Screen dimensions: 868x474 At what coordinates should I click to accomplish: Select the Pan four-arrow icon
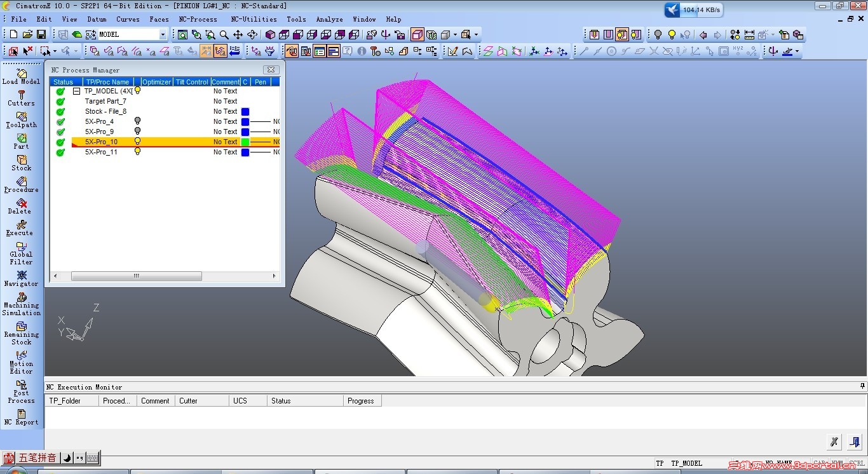[x=238, y=34]
